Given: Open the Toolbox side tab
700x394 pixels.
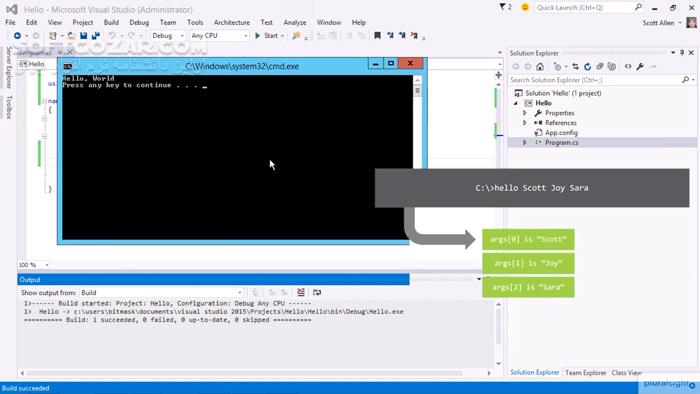Looking at the screenshot, I should (8, 107).
